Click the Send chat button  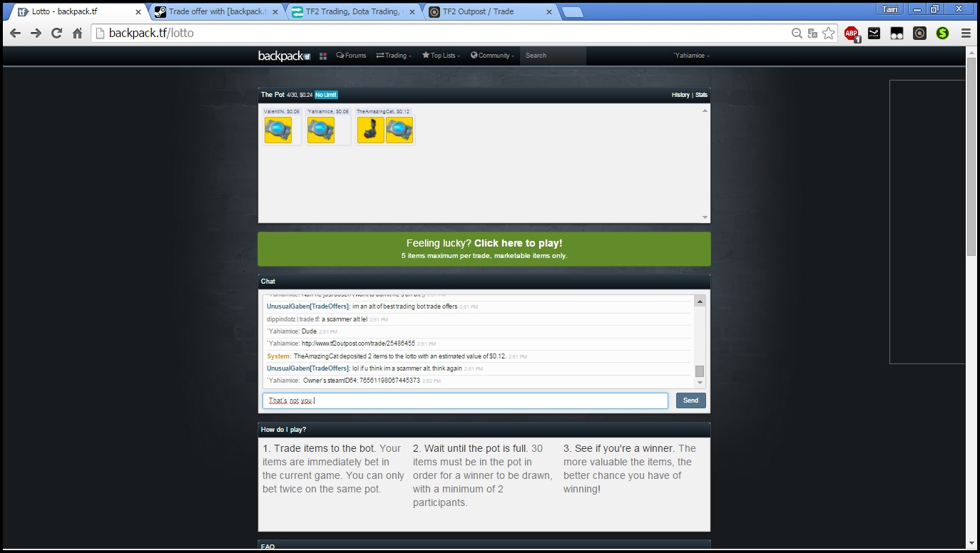click(690, 400)
